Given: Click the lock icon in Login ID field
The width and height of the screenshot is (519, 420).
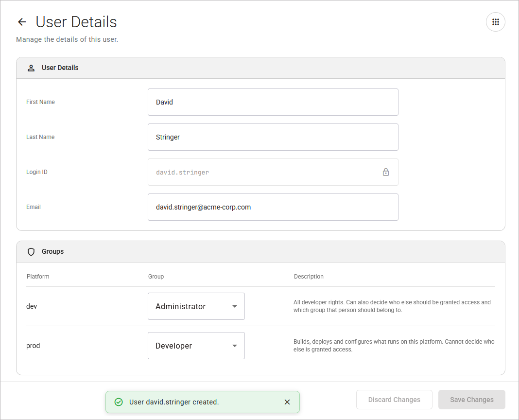Looking at the screenshot, I should (386, 172).
